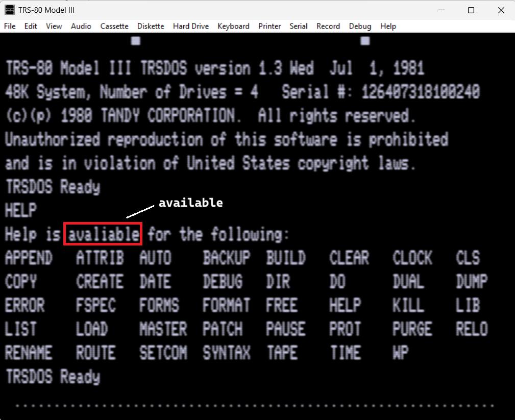Click the red-boxed word avaliable
The image size is (515, 420).
tap(103, 234)
